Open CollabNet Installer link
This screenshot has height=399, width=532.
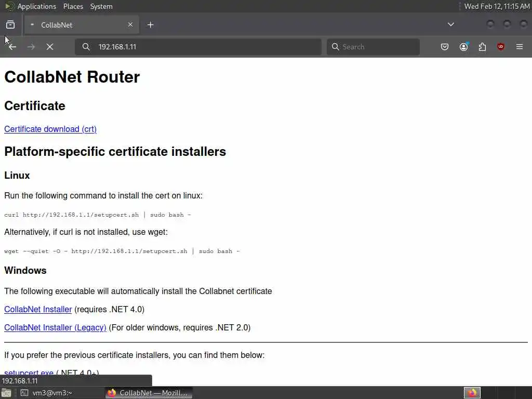(x=38, y=310)
